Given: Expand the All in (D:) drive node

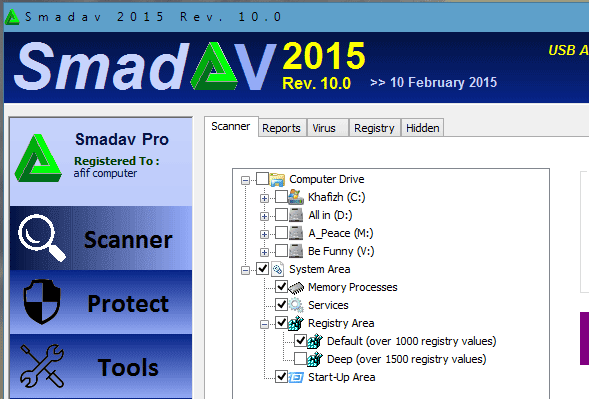Looking at the screenshot, I should 264,216.
